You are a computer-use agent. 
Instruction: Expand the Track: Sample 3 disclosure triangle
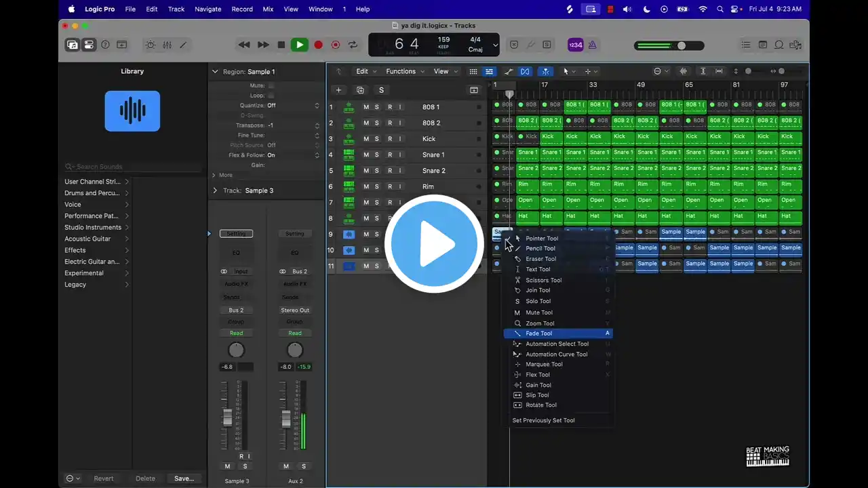(x=215, y=190)
